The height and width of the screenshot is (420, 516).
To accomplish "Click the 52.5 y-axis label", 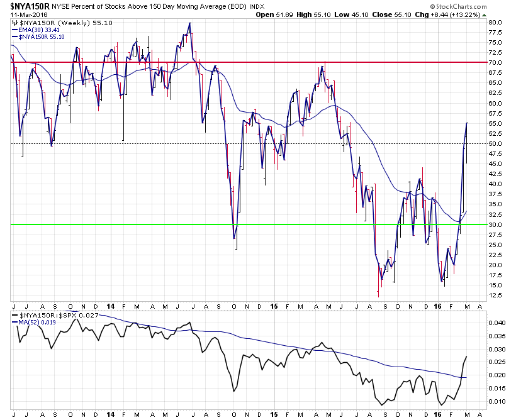I will 495,133.
